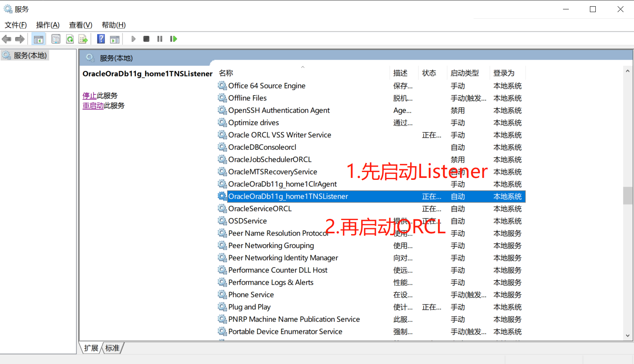Viewport: 634px width, 364px height.
Task: Open the export list icon
Action: pyautogui.click(x=83, y=39)
